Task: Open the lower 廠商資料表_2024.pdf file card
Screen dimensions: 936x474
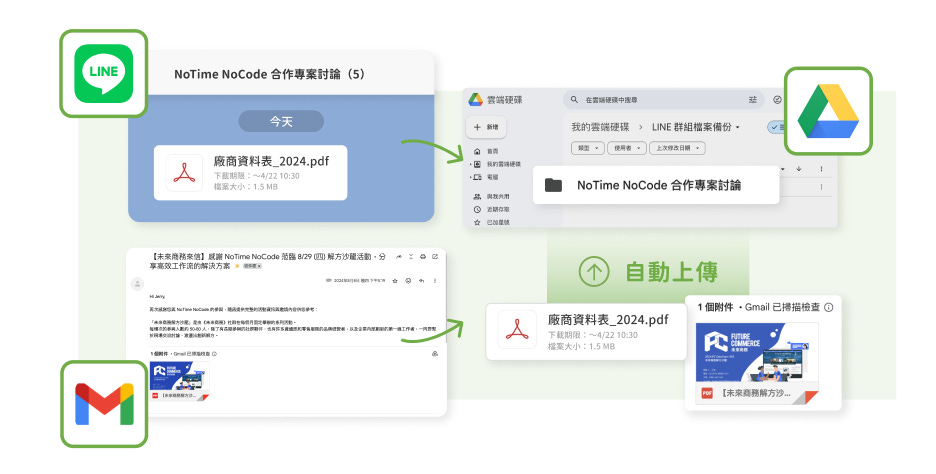Action: point(586,331)
